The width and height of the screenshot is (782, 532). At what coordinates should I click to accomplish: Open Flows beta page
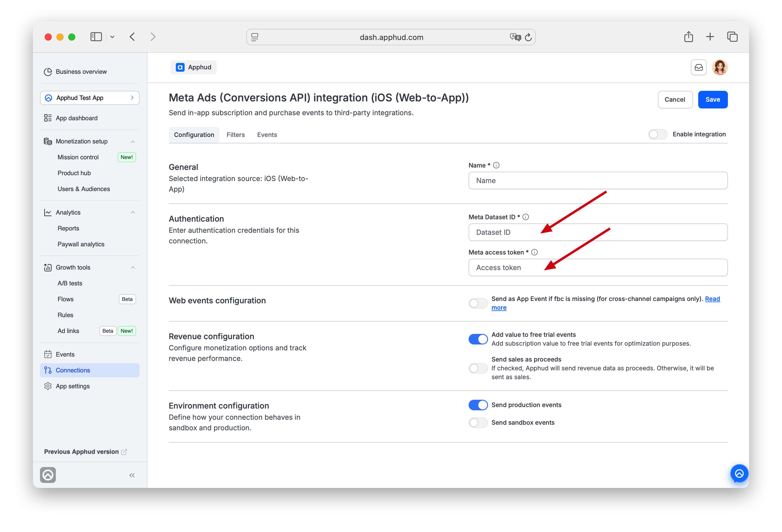65,299
